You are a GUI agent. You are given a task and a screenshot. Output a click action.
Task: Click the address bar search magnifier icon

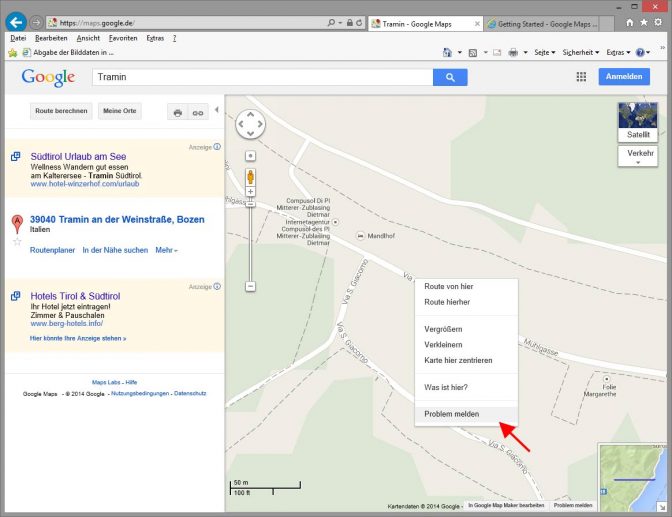[x=331, y=23]
